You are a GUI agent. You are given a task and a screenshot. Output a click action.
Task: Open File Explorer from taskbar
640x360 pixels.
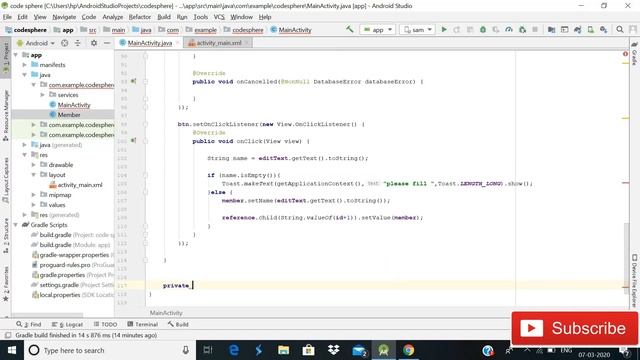[284, 350]
